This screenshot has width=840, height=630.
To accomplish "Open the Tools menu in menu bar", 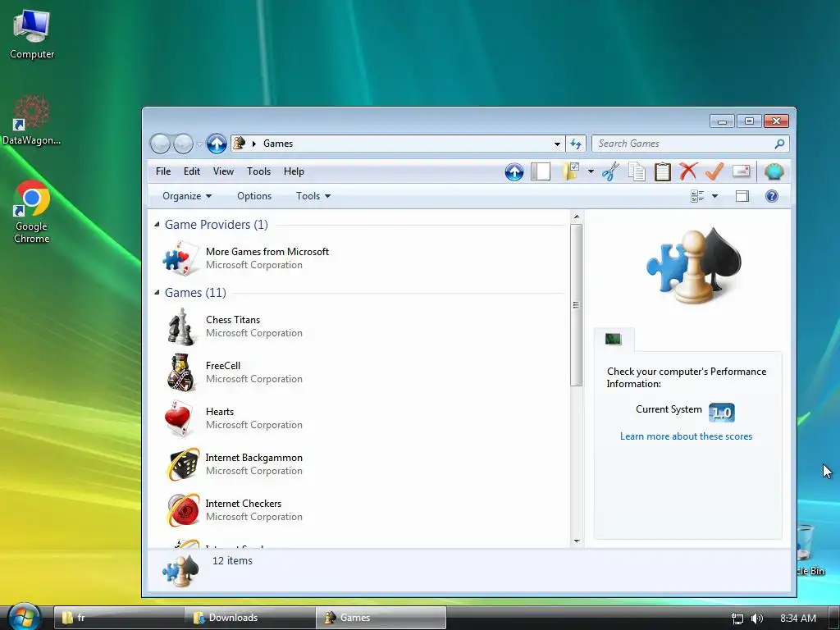I will coord(258,171).
